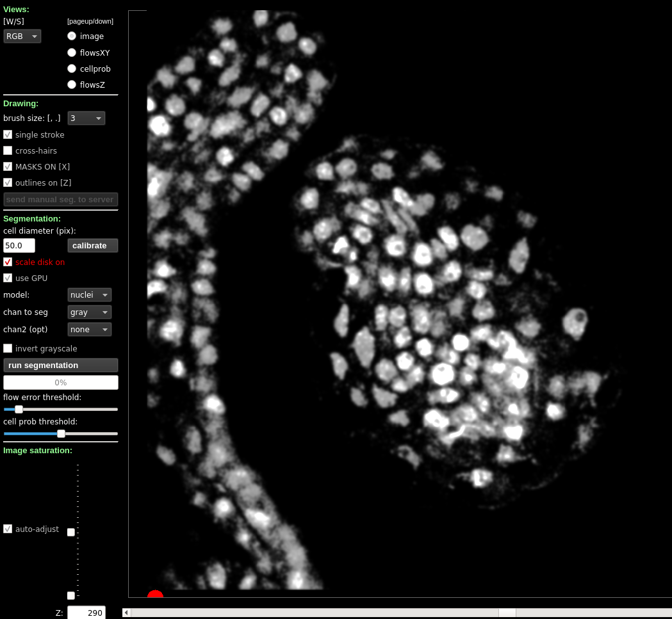Screen dimensions: 672x619
Task: Switch to the flowsXY view
Action: [x=72, y=52]
